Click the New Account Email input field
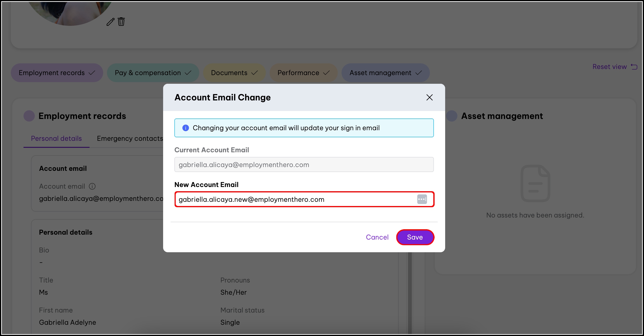The height and width of the screenshot is (336, 644). pyautogui.click(x=295, y=199)
